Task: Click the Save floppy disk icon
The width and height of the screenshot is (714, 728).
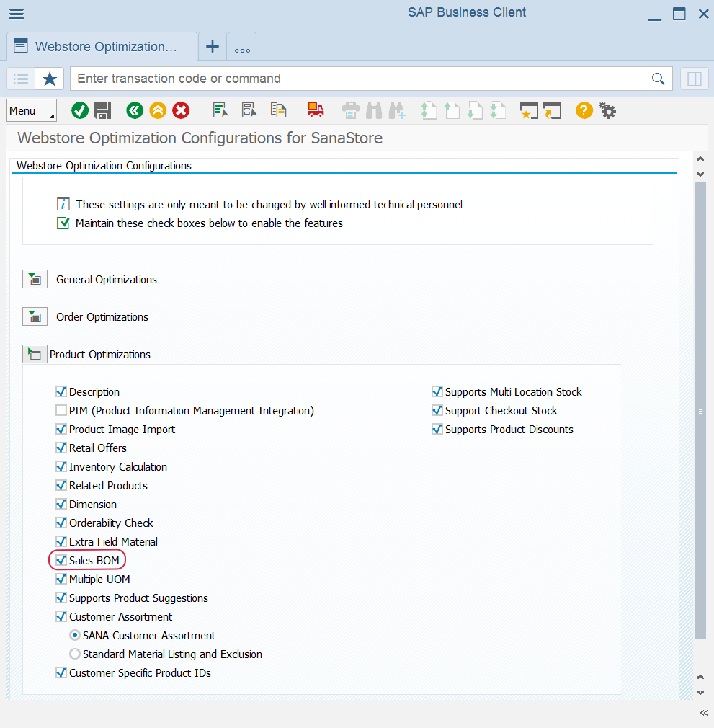Action: [x=102, y=110]
